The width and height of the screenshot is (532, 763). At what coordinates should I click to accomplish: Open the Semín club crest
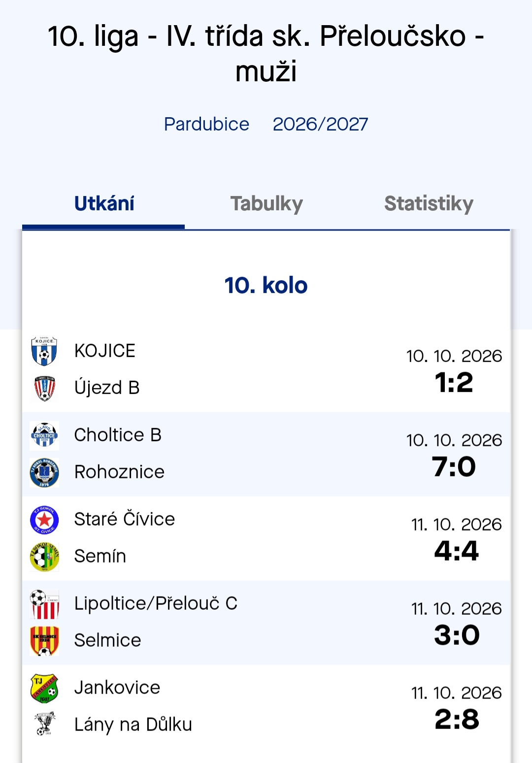(x=44, y=557)
